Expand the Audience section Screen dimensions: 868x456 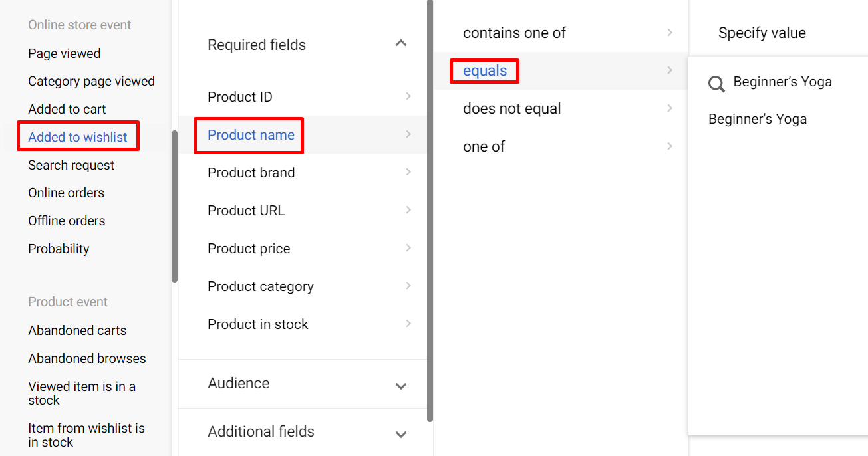coord(400,386)
